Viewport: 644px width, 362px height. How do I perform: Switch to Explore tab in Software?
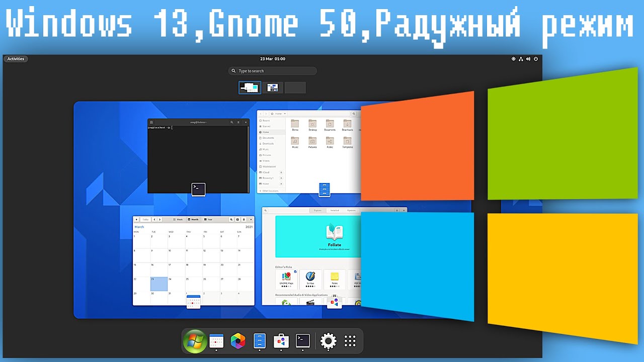click(x=317, y=210)
